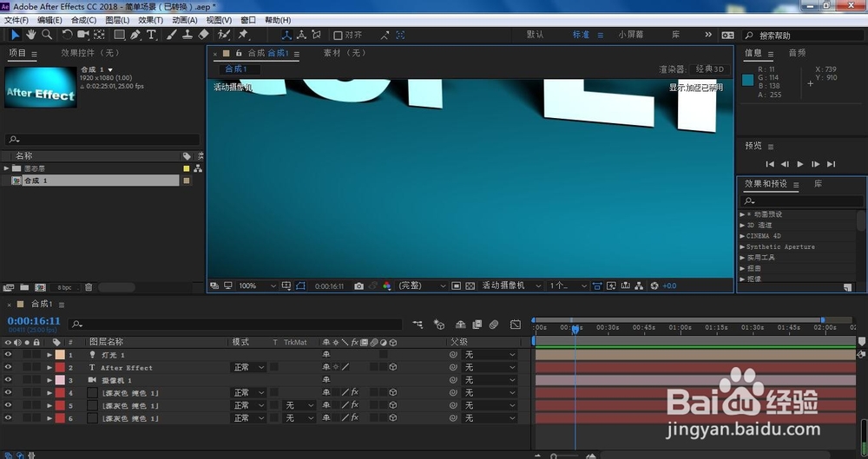The height and width of the screenshot is (459, 868).
Task: Open the Show Channel color icon
Action: [x=387, y=285]
